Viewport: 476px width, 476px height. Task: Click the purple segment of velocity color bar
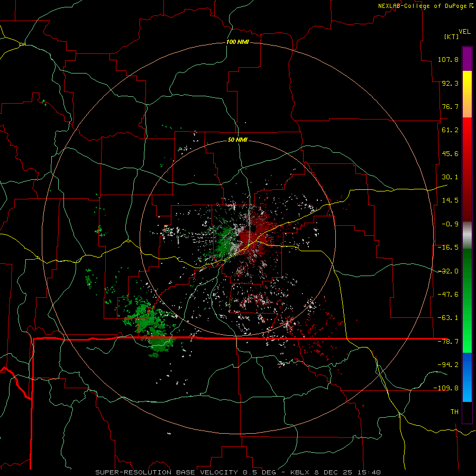467,59
